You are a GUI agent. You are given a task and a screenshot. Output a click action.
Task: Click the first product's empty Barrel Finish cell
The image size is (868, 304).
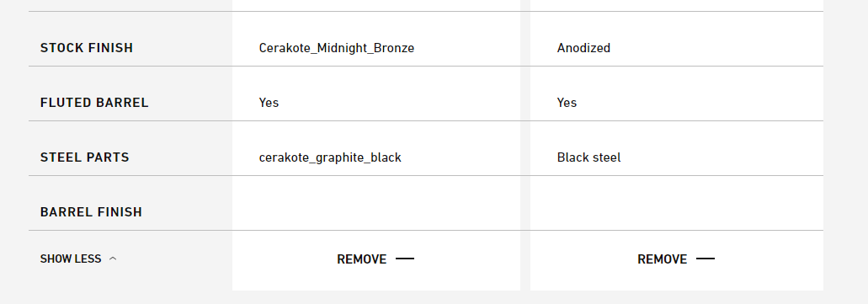pos(376,203)
